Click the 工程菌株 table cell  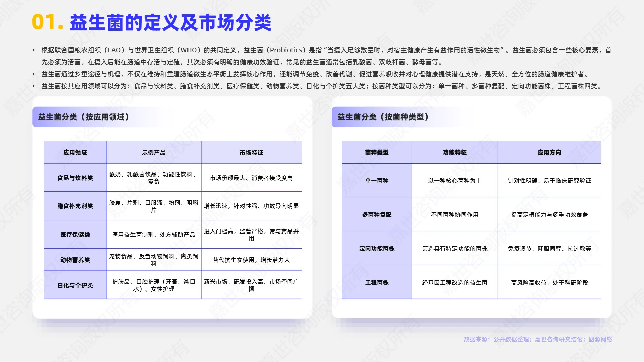click(376, 283)
